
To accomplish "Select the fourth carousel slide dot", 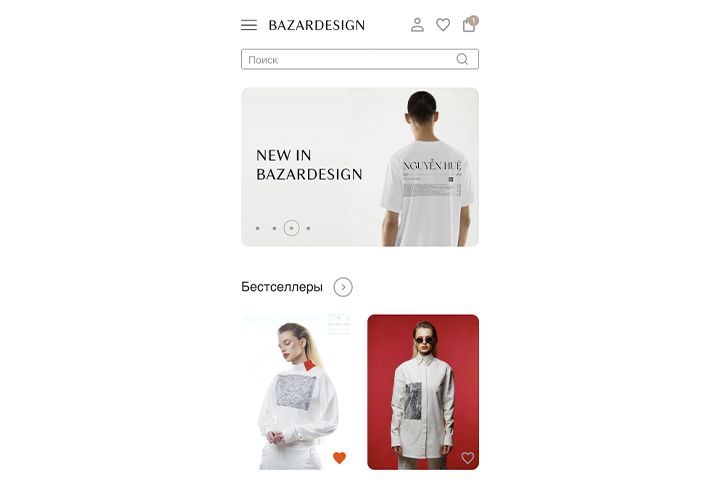I will pyautogui.click(x=309, y=228).
